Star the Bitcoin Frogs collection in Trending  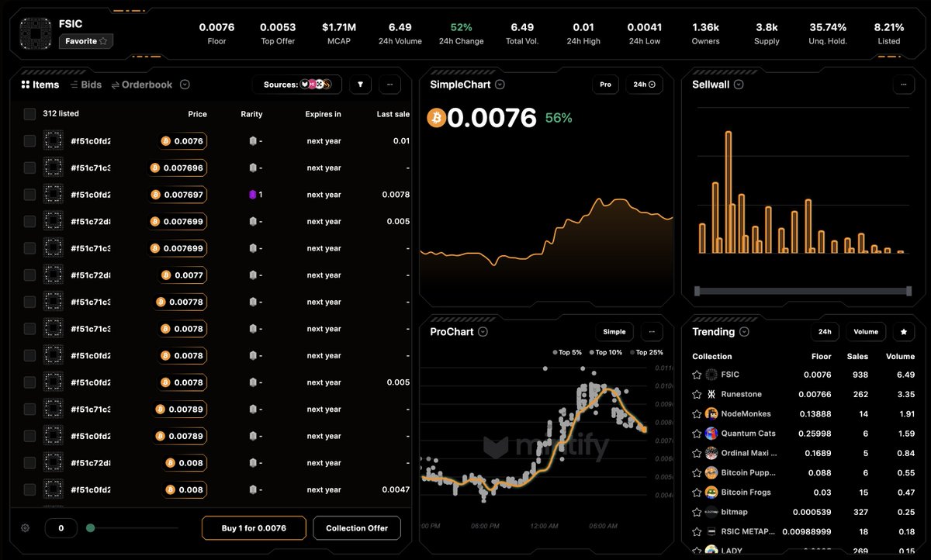click(x=697, y=493)
